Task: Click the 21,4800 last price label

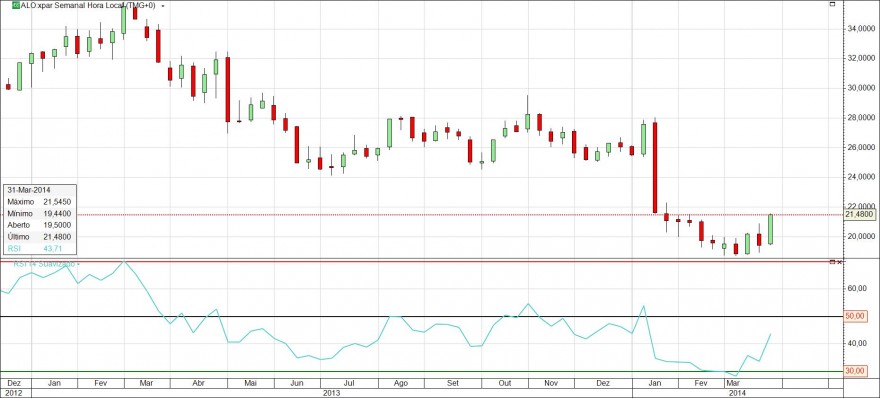Action: [859, 214]
